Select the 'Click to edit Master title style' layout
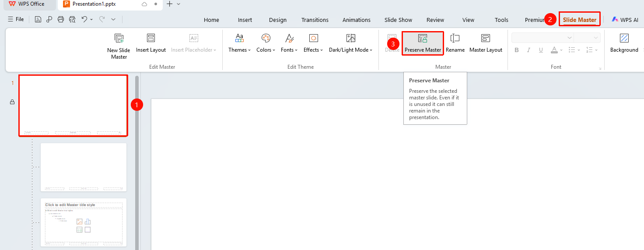The image size is (644, 250). coord(84,222)
